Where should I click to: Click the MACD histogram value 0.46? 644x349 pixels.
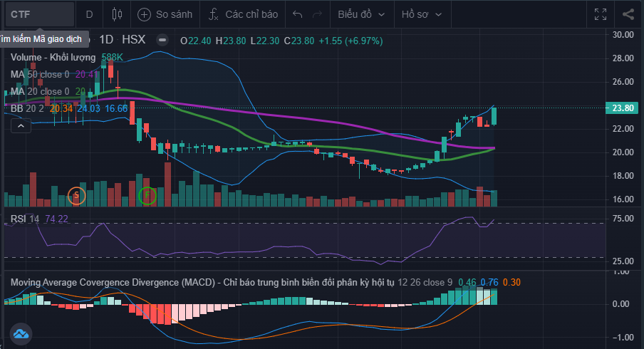[467, 283]
